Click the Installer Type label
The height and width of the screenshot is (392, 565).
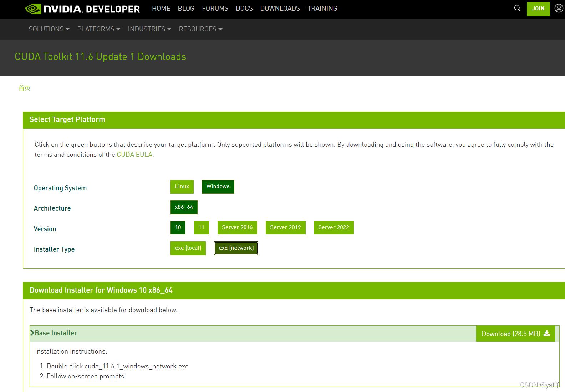[54, 249]
